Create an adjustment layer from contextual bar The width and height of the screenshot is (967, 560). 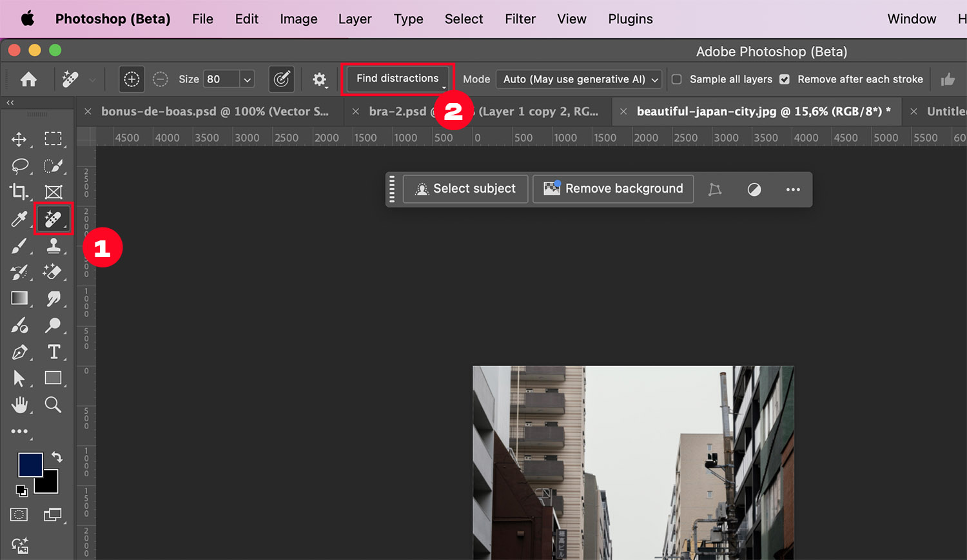(754, 189)
